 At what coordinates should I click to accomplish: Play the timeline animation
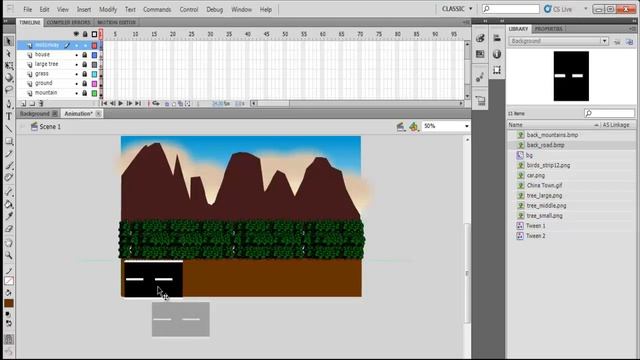point(121,104)
